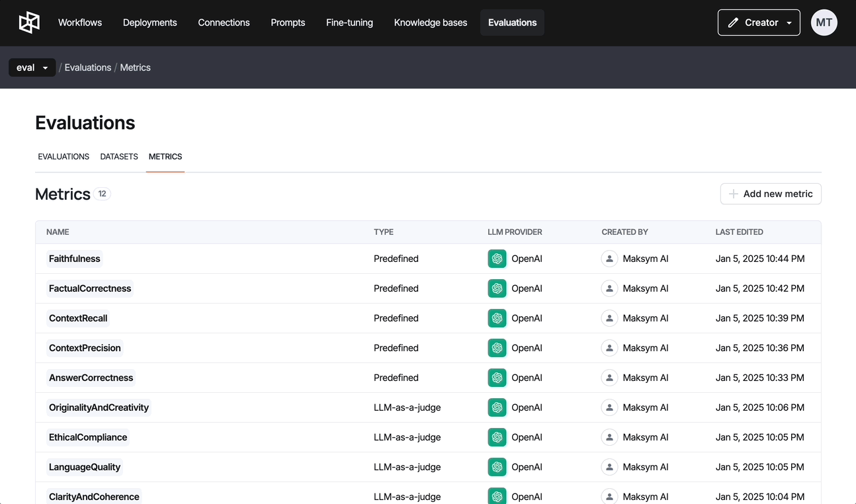Open the Creator mode dropdown

point(758,22)
